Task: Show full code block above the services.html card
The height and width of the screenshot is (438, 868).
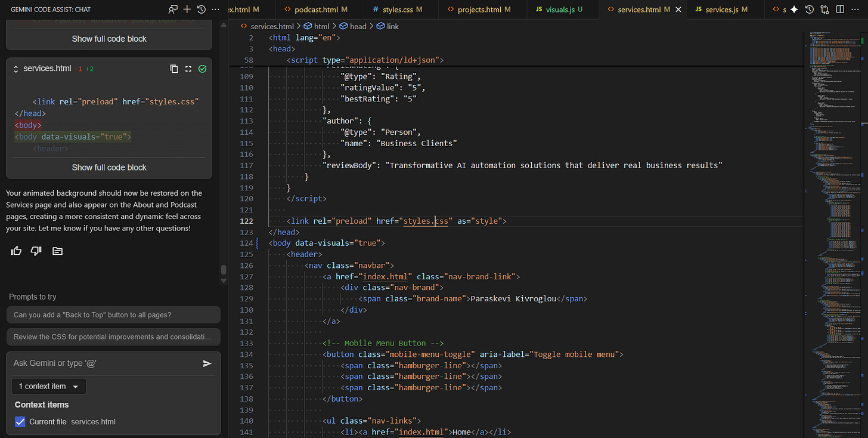Action: pos(109,39)
